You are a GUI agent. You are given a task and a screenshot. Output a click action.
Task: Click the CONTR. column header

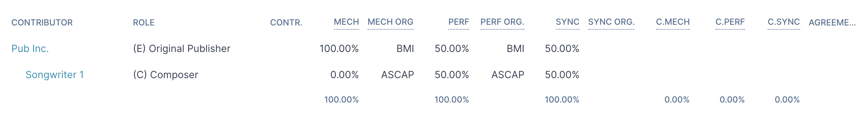tap(286, 23)
